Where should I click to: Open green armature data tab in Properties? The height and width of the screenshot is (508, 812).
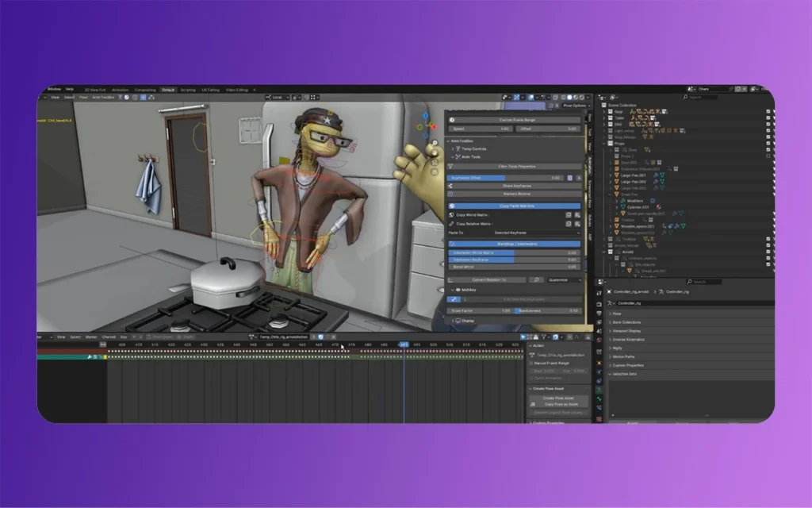pos(599,390)
